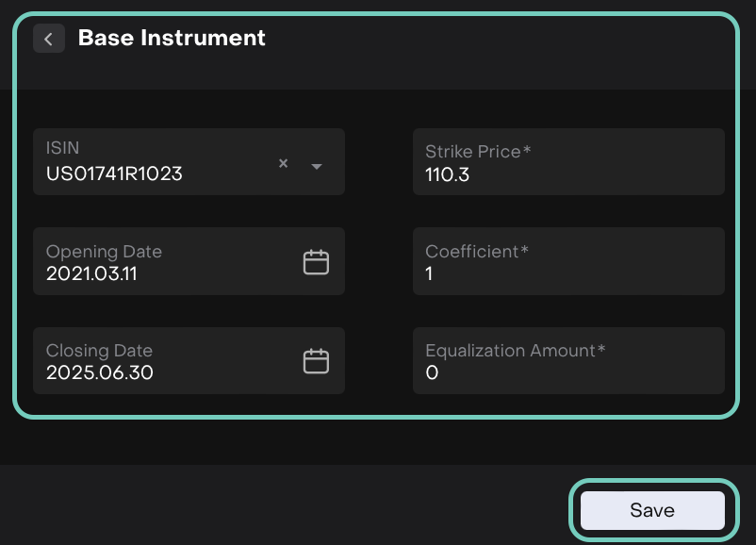This screenshot has width=756, height=545.
Task: Expand the ISIN dropdown arrow
Action: click(x=317, y=166)
